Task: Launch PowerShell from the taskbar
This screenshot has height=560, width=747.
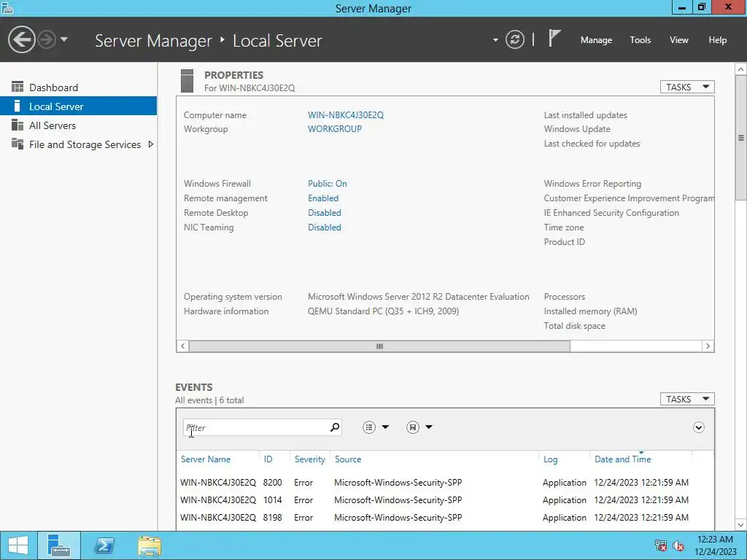Action: click(x=104, y=545)
